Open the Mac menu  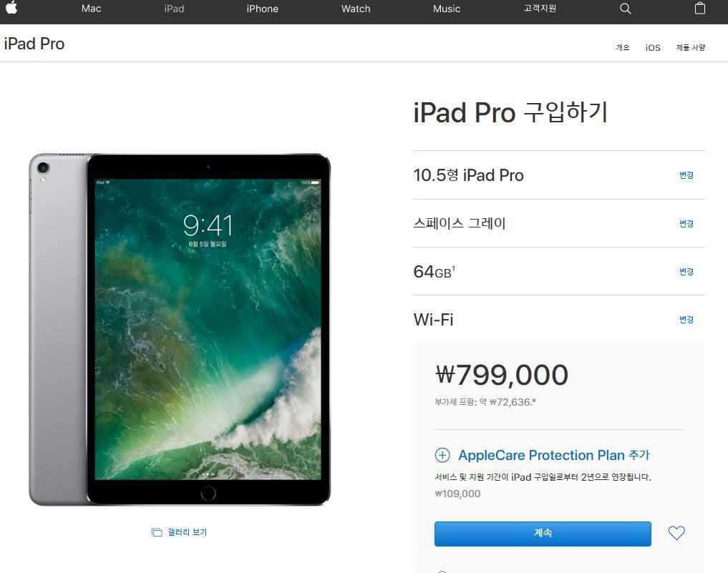click(x=91, y=9)
